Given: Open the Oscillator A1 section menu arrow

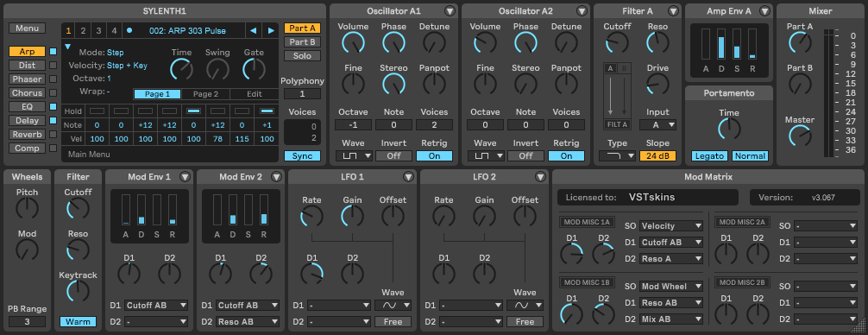Looking at the screenshot, I should (449, 11).
